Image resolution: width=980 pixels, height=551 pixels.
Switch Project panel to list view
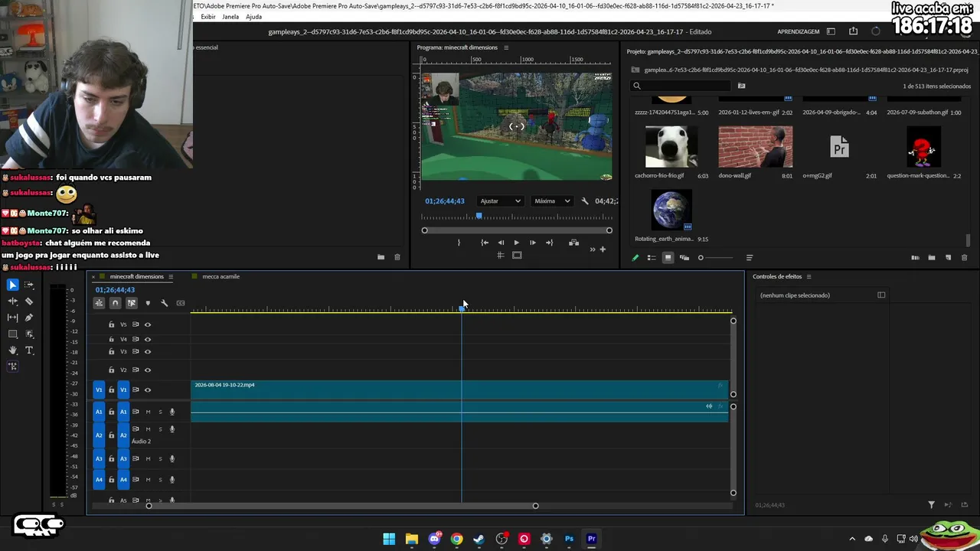(652, 258)
